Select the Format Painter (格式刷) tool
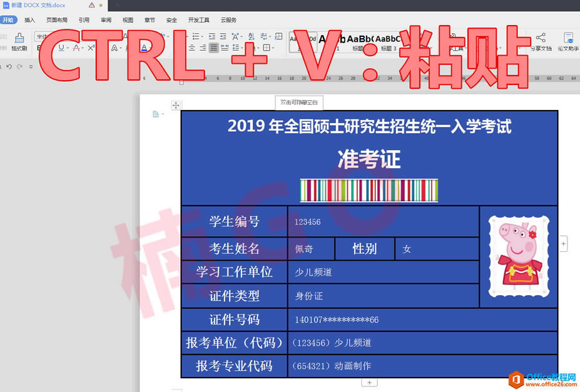 [x=19, y=42]
